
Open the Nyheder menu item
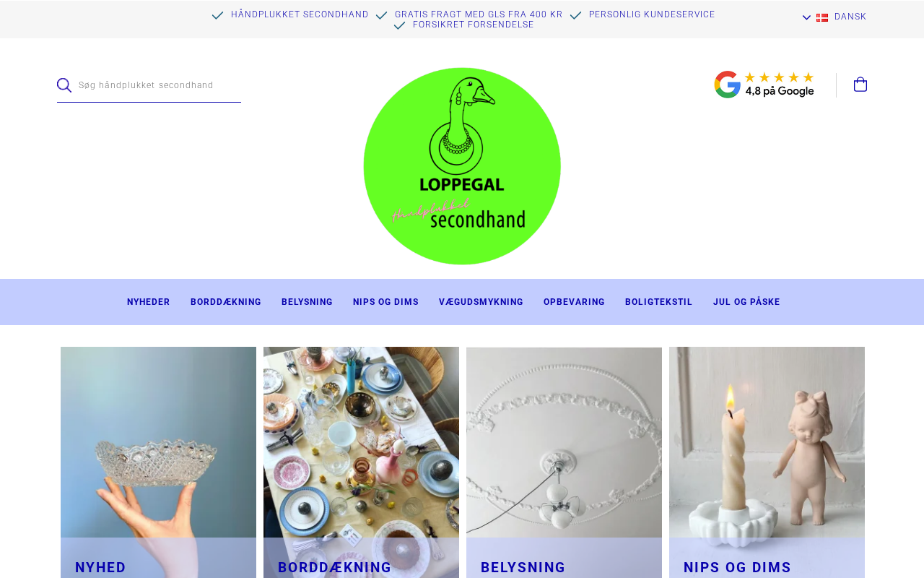coord(149,302)
